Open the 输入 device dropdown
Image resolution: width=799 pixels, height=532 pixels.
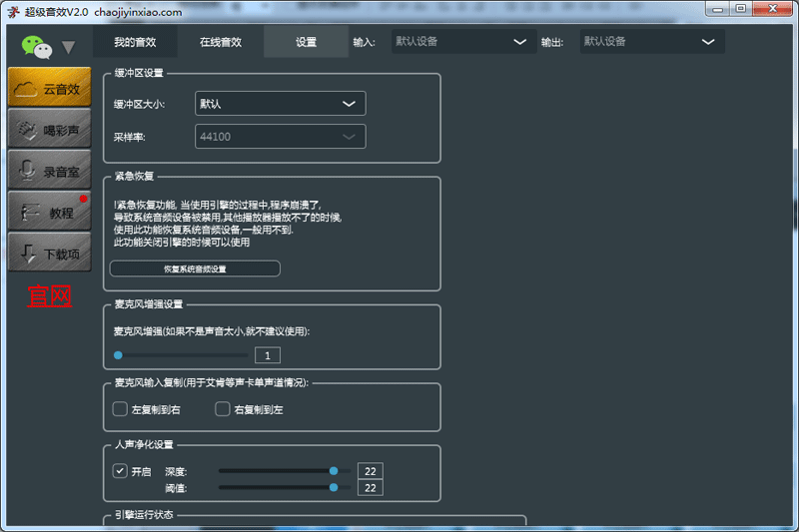coord(463,42)
